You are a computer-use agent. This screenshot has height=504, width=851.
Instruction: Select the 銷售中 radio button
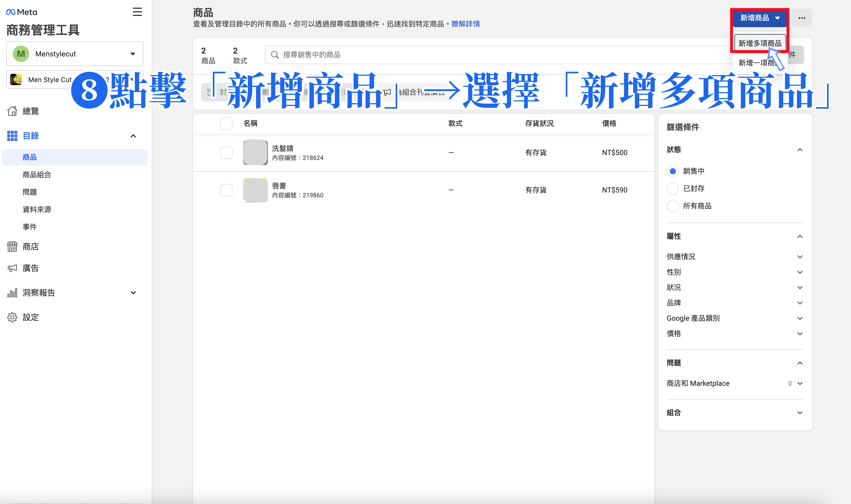672,171
